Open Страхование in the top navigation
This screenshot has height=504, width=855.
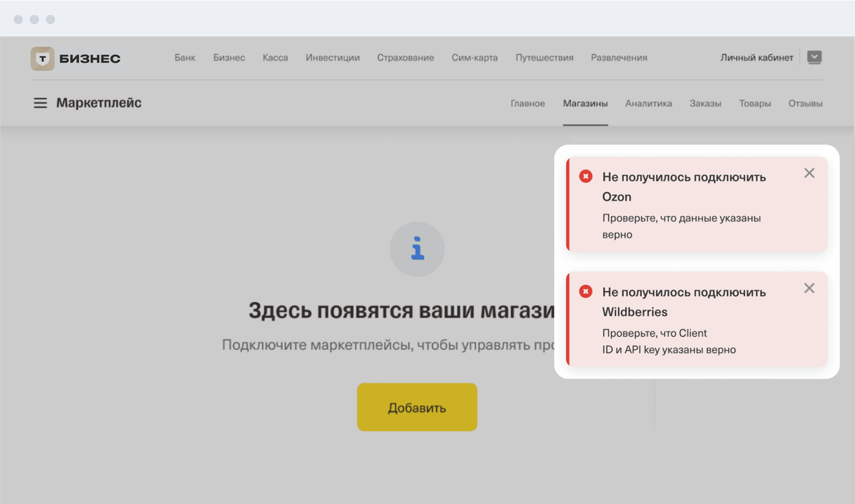[406, 57]
